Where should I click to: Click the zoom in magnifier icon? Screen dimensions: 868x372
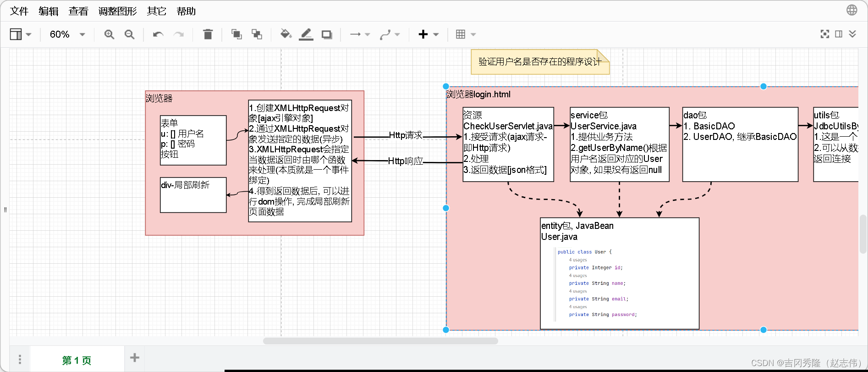pos(109,34)
